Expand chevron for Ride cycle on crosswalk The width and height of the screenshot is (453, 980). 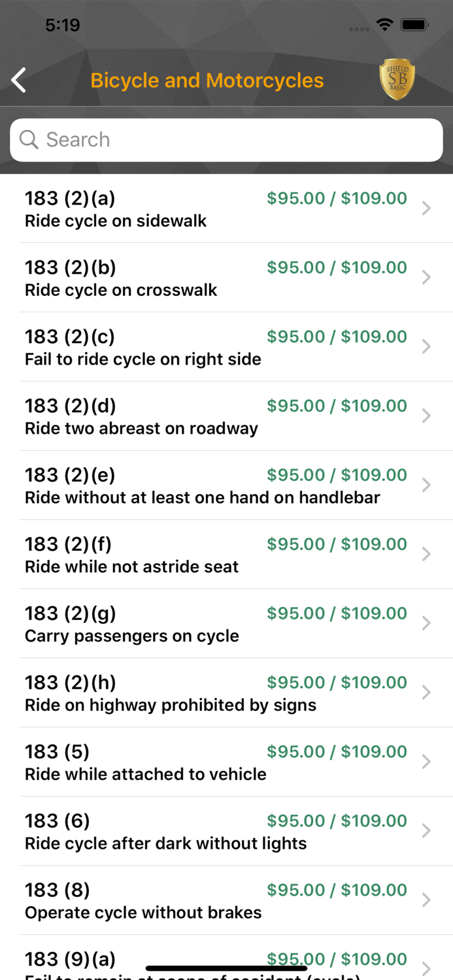coord(426,278)
